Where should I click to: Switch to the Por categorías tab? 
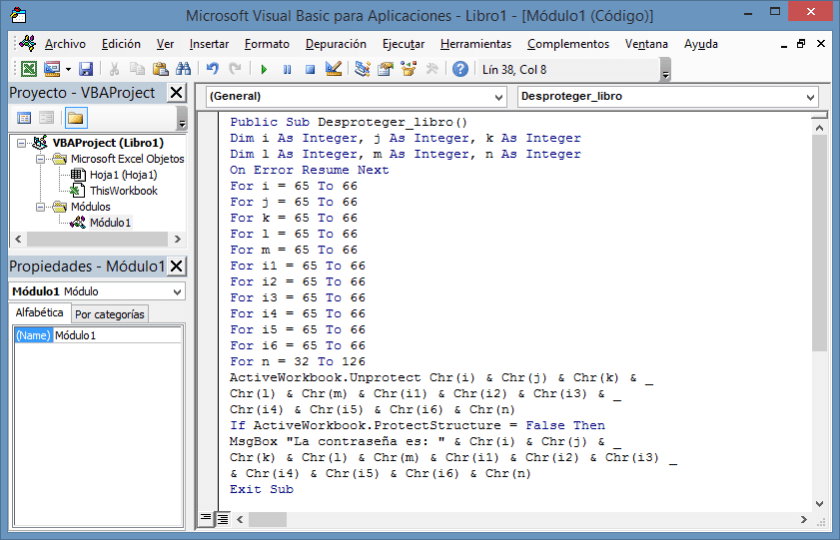pyautogui.click(x=109, y=314)
